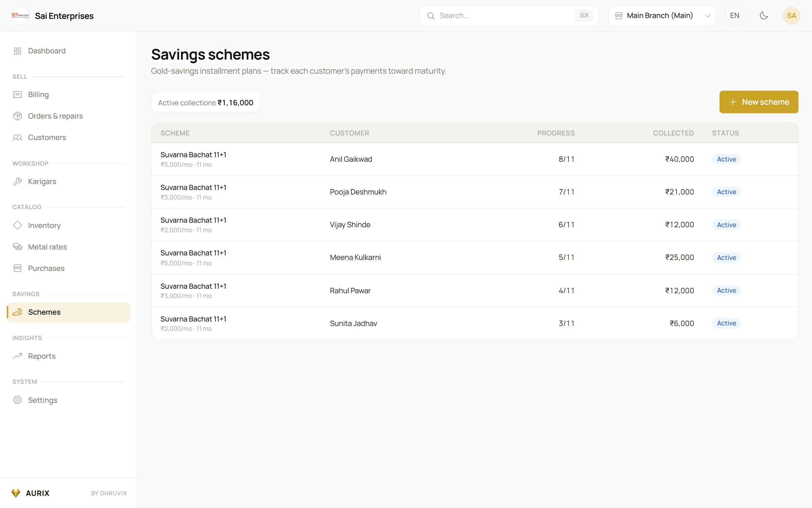
Task: Toggle dark mode with the moon icon
Action: tap(764, 16)
